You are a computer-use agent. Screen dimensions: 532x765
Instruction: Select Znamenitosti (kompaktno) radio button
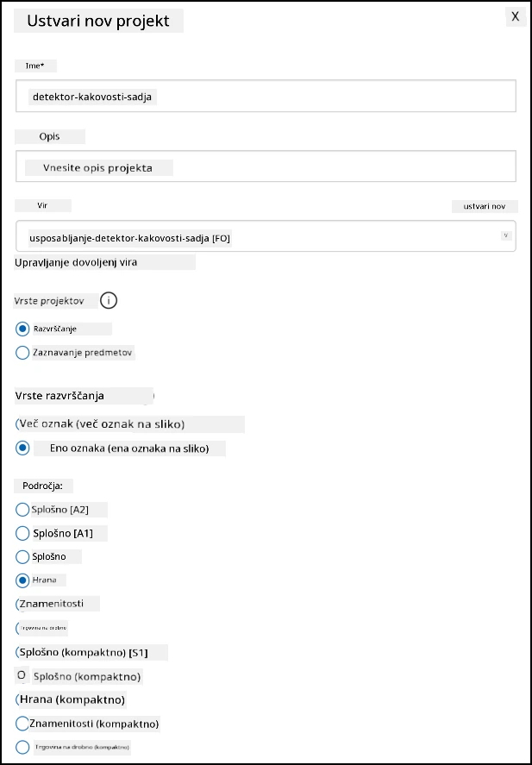(22, 724)
